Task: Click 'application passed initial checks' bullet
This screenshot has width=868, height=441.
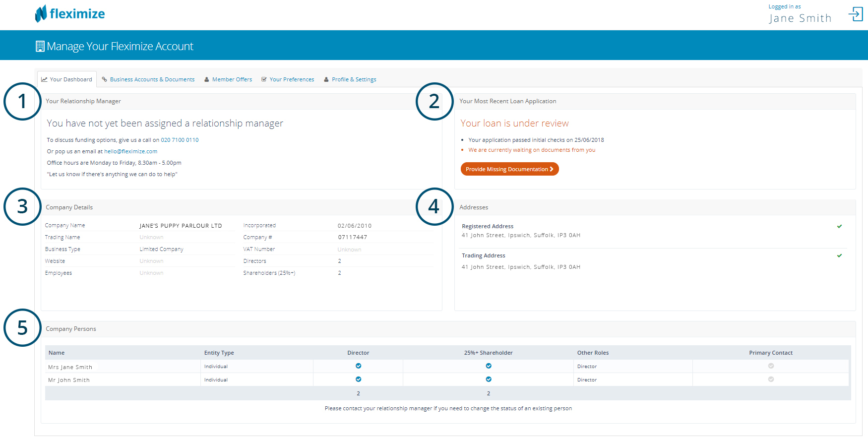Action: point(536,140)
